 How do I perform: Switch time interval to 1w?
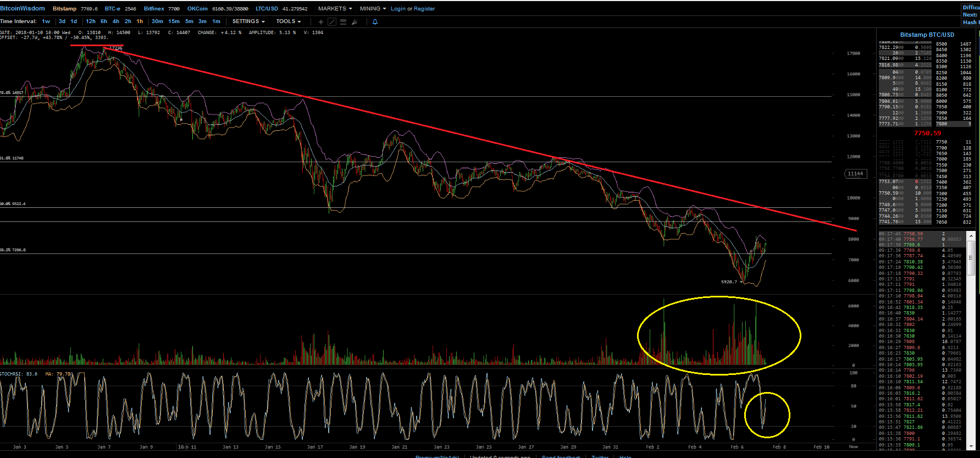pos(46,21)
